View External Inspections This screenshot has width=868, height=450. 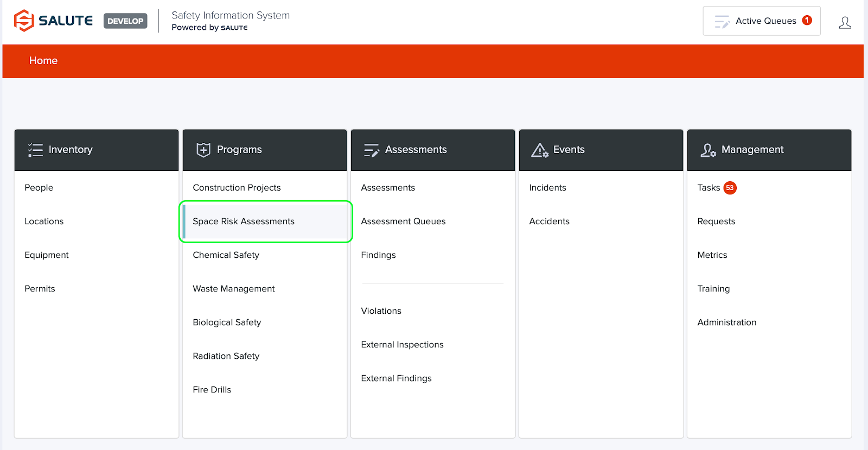402,345
